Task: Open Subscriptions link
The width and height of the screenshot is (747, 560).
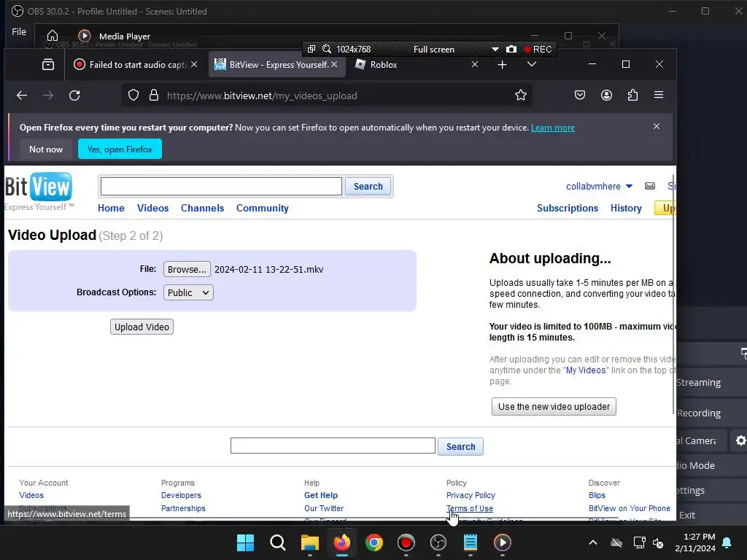Action: 568,208
